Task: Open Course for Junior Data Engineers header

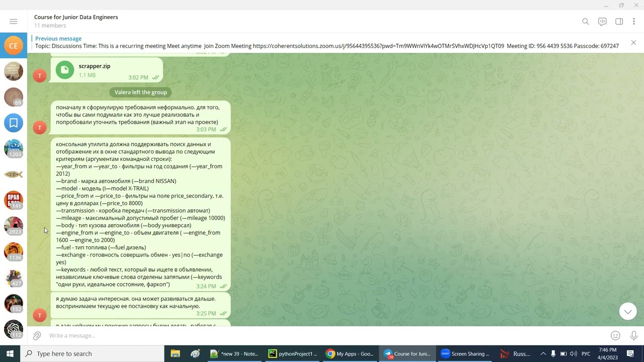Action: tap(76, 17)
